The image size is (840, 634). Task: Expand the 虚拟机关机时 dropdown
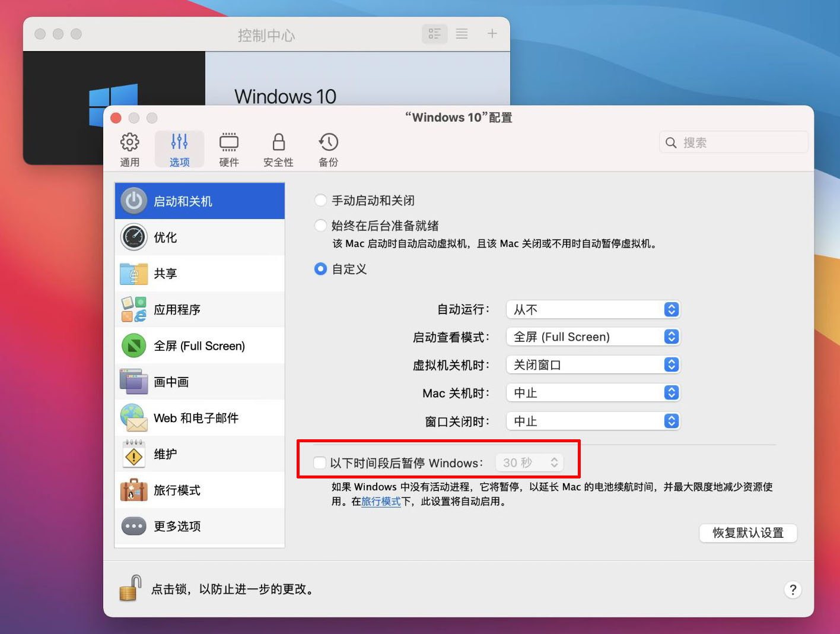pos(593,365)
